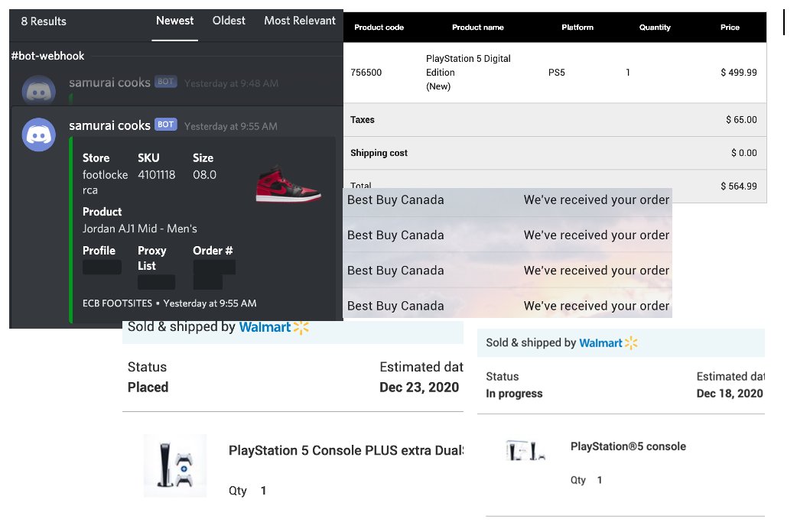The width and height of the screenshot is (797, 532).
Task: Click product code 756500
Action: coord(366,73)
